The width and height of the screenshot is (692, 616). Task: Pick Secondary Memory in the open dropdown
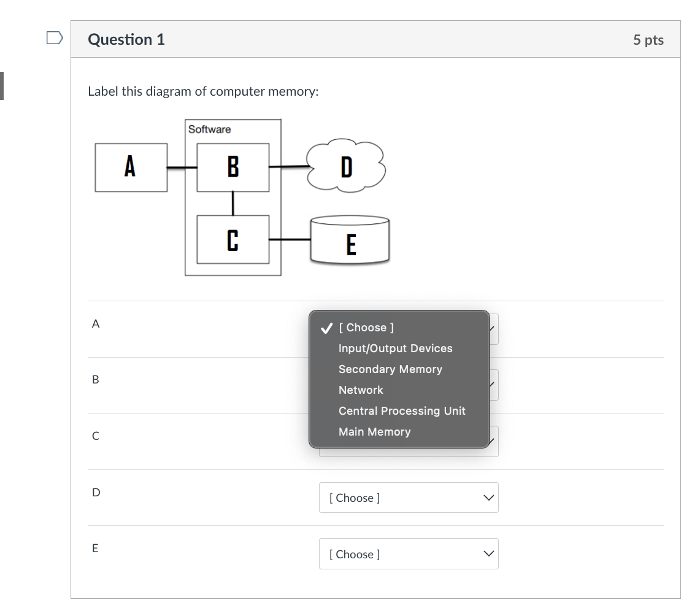[390, 369]
